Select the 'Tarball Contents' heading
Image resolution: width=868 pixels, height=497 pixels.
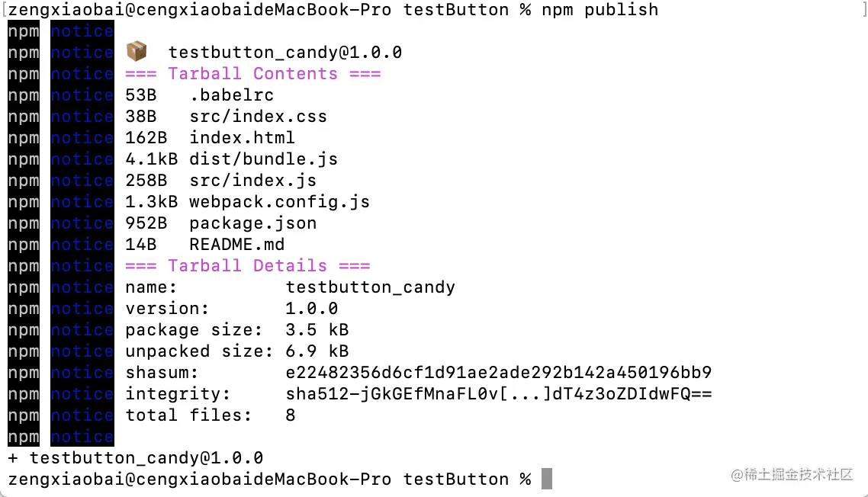click(253, 74)
